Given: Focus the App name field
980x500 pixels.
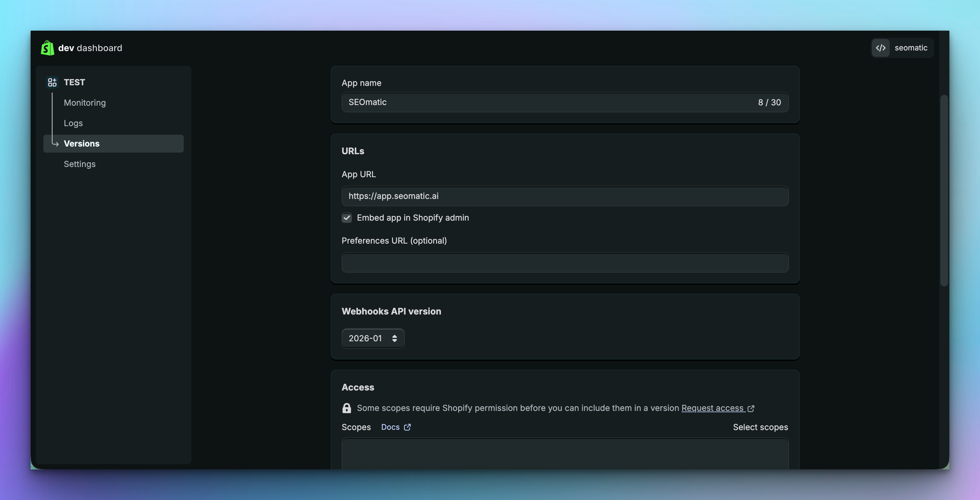Looking at the screenshot, I should click(x=565, y=102).
